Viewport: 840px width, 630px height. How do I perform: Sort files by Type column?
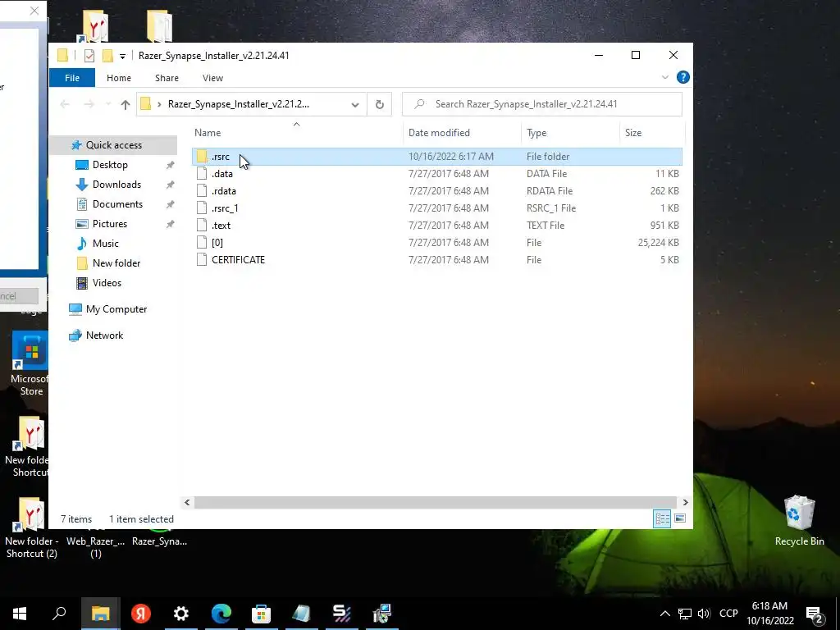click(x=536, y=132)
